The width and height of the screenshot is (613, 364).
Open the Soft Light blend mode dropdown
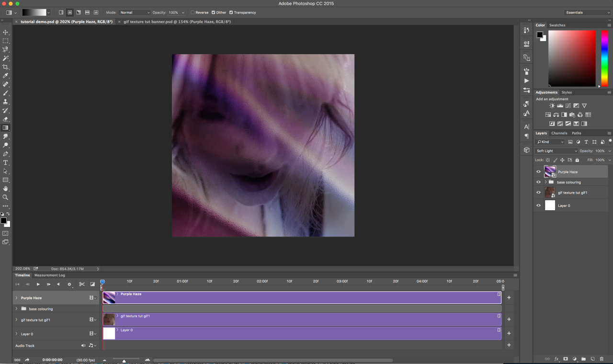click(556, 151)
